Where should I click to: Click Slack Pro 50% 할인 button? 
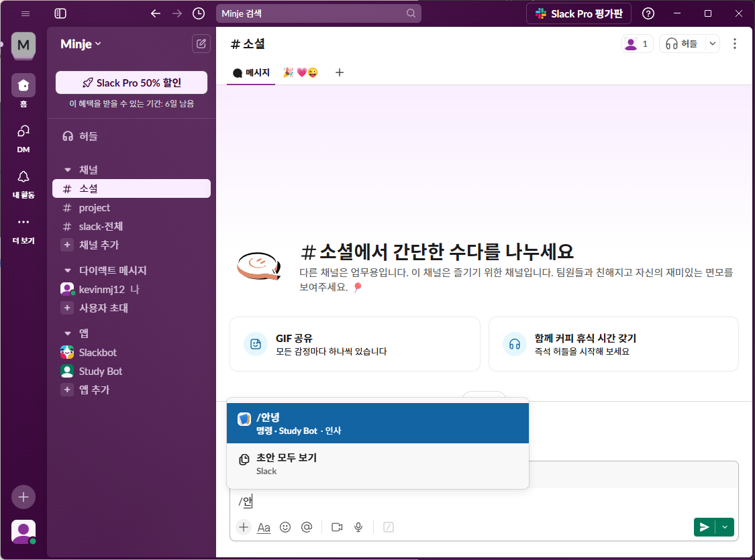point(132,82)
